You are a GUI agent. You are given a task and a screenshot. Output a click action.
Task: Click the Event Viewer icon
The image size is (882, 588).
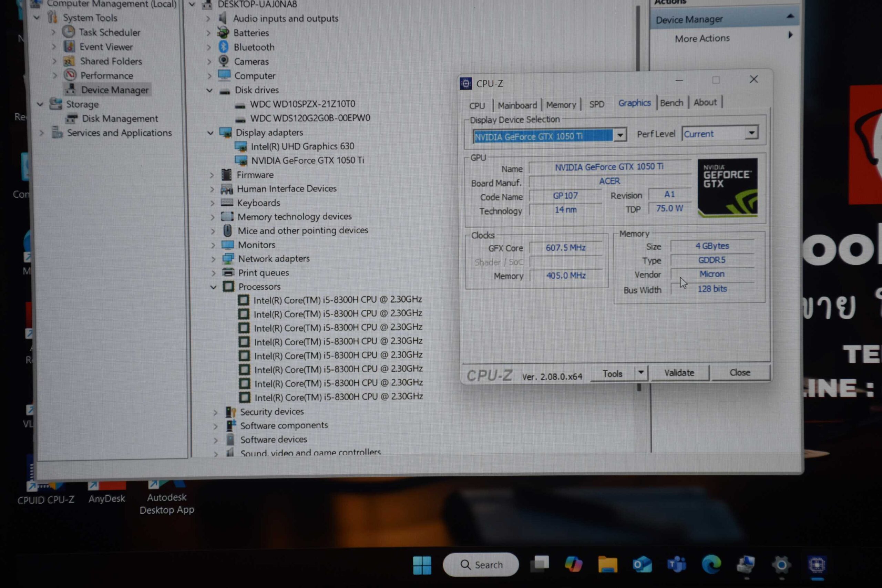69,46
